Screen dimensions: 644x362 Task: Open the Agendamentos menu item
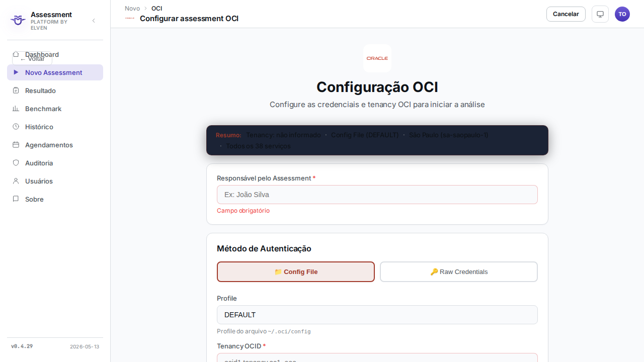[55, 145]
